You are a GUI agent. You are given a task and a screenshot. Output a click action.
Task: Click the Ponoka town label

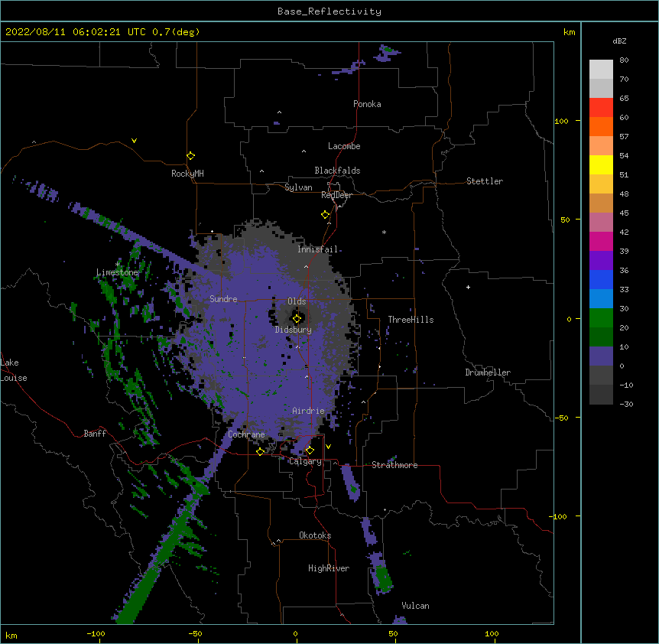(x=367, y=104)
